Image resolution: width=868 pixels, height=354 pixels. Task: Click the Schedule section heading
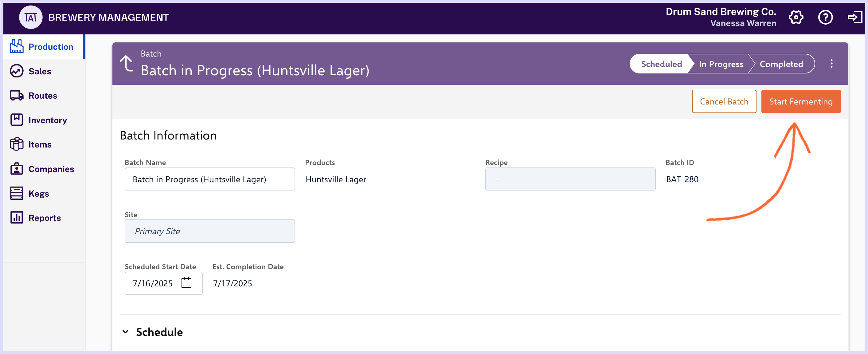(159, 332)
